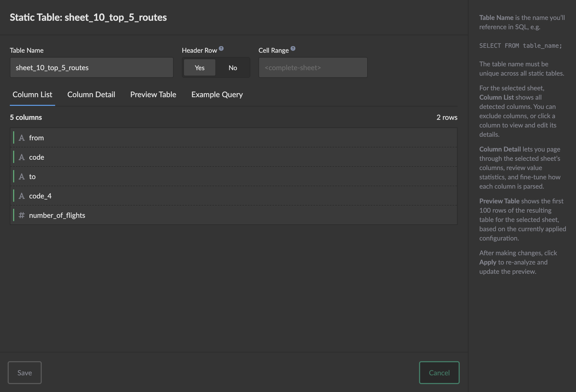
Task: Click the text type icon beside 'from'
Action: coord(22,138)
